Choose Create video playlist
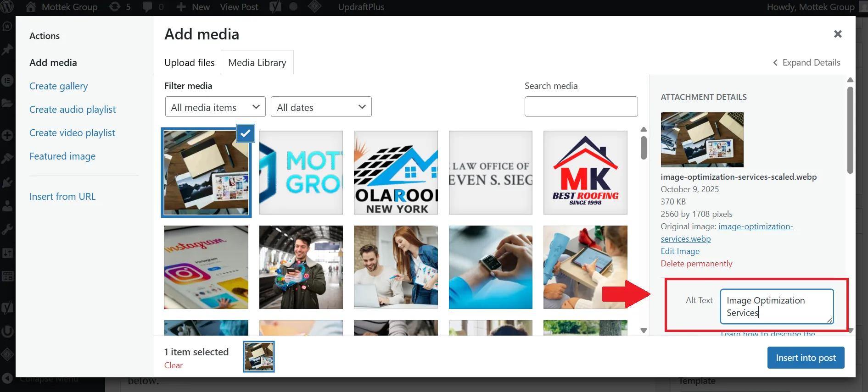The width and height of the screenshot is (868, 392). pos(72,133)
